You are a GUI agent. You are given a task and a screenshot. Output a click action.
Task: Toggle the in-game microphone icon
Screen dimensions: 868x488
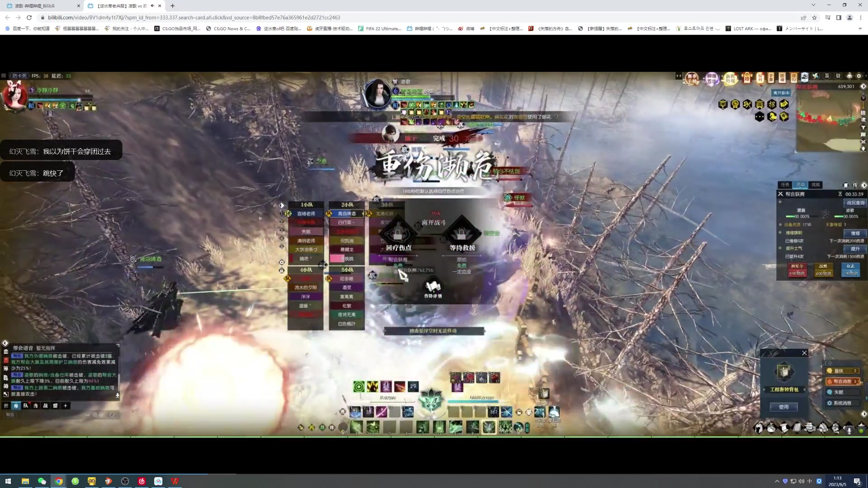[x=849, y=429]
